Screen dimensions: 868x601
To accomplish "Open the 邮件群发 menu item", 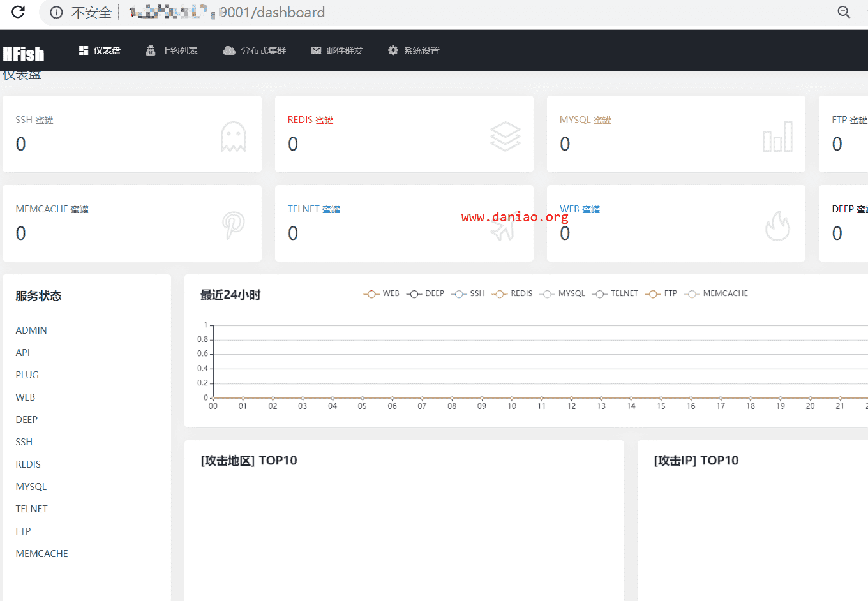I will pyautogui.click(x=337, y=50).
